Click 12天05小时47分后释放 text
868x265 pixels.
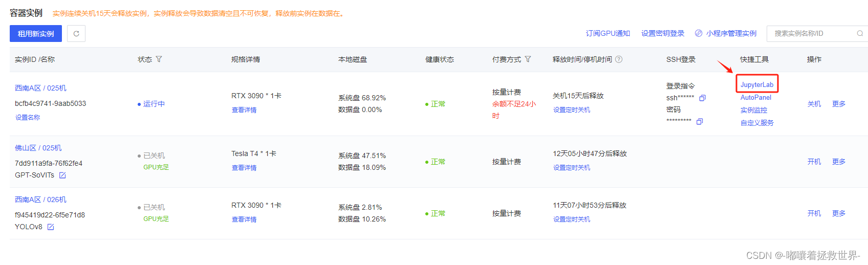[590, 153]
